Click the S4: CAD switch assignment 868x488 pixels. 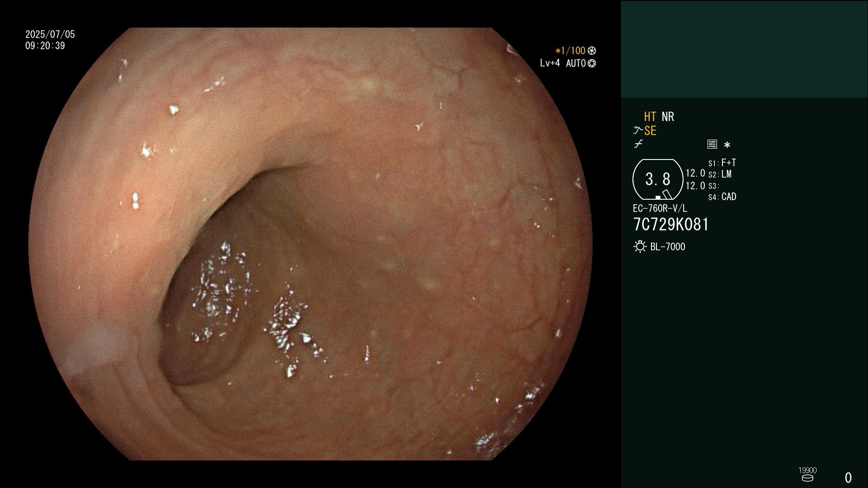click(722, 197)
